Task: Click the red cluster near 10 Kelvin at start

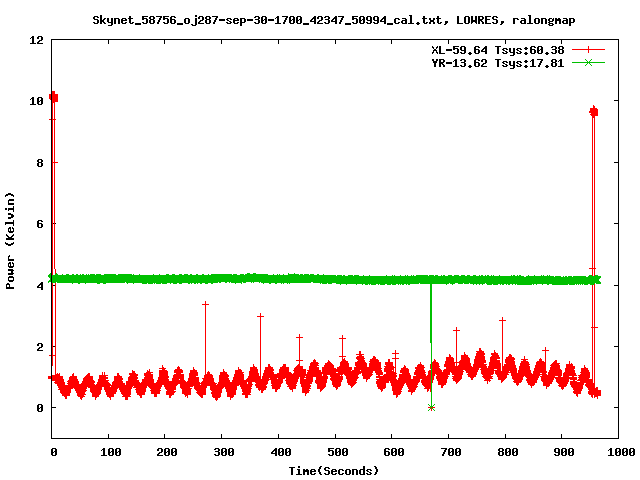Action: 53,97
